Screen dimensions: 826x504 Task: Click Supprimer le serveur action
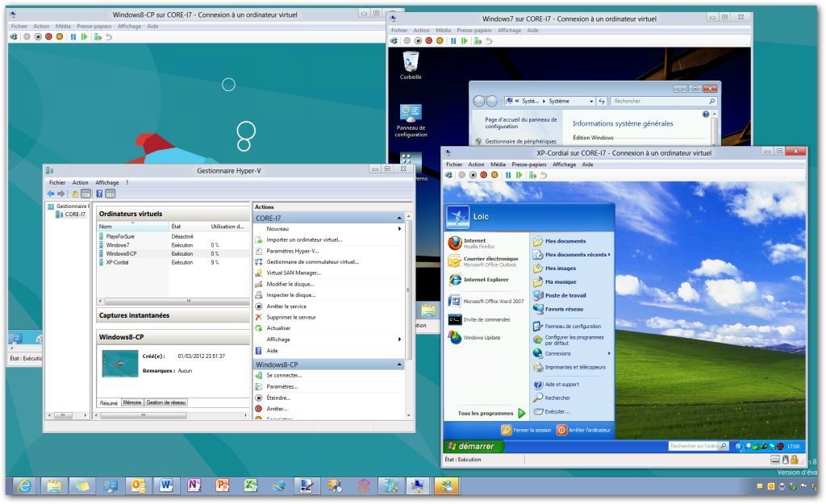[290, 317]
